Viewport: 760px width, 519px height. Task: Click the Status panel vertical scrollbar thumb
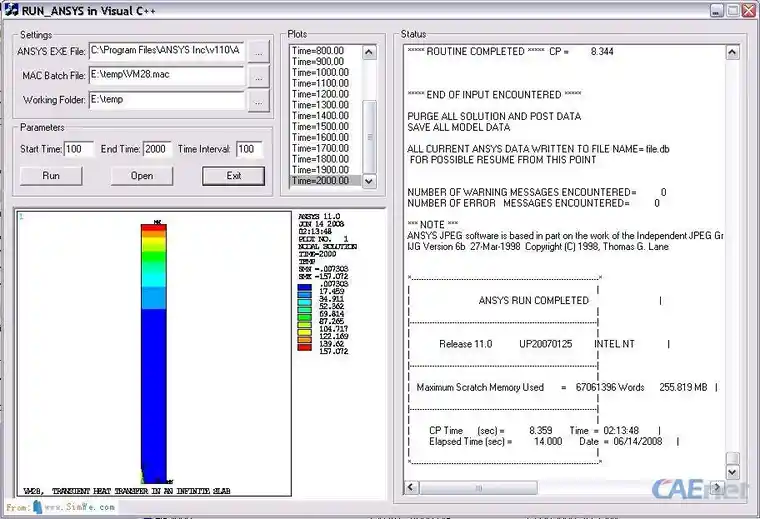coord(732,458)
